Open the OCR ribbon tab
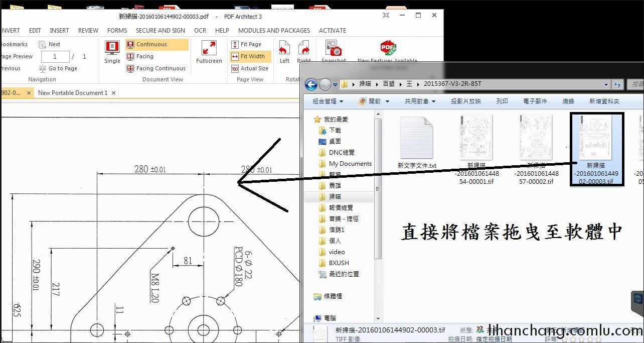Viewport: 644px width, 343px height. pos(200,30)
